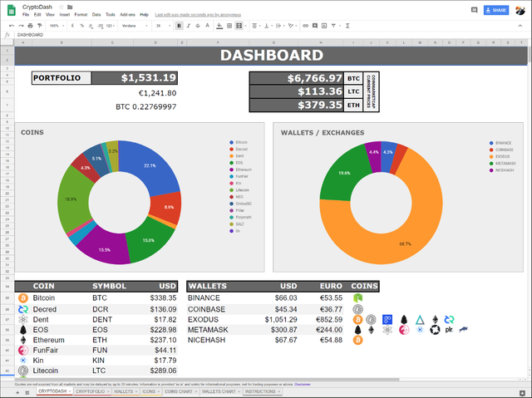Open the Tools menu
This screenshot has height=398, width=532.
point(111,15)
